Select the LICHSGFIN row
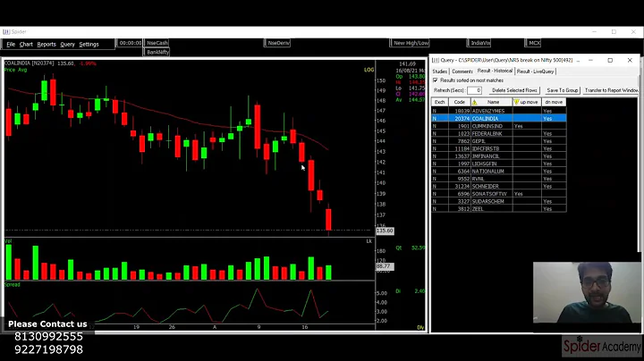The width and height of the screenshot is (644, 361). pos(498,164)
